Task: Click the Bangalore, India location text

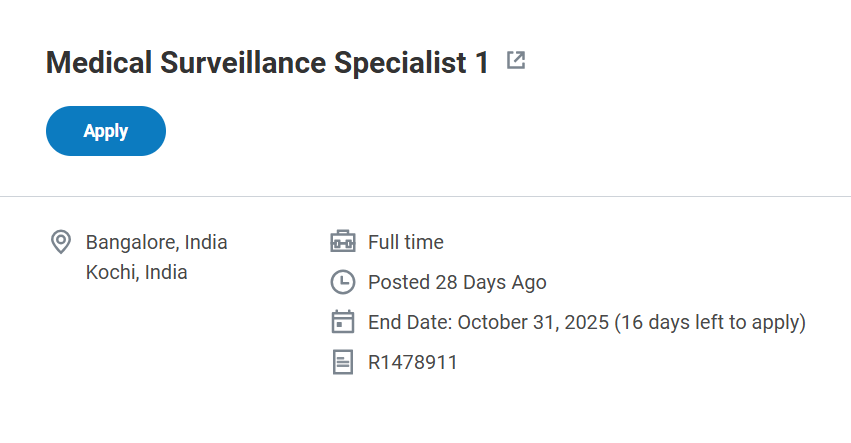Action: pos(157,242)
